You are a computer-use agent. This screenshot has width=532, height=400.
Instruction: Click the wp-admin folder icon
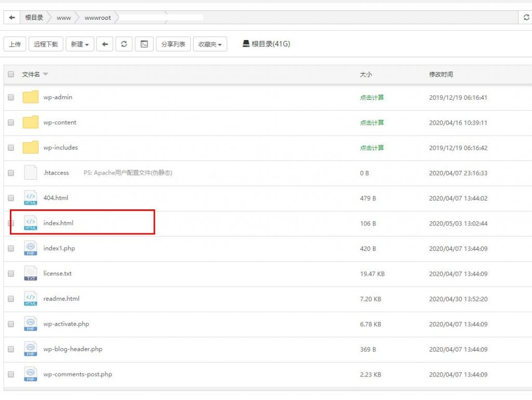click(31, 97)
